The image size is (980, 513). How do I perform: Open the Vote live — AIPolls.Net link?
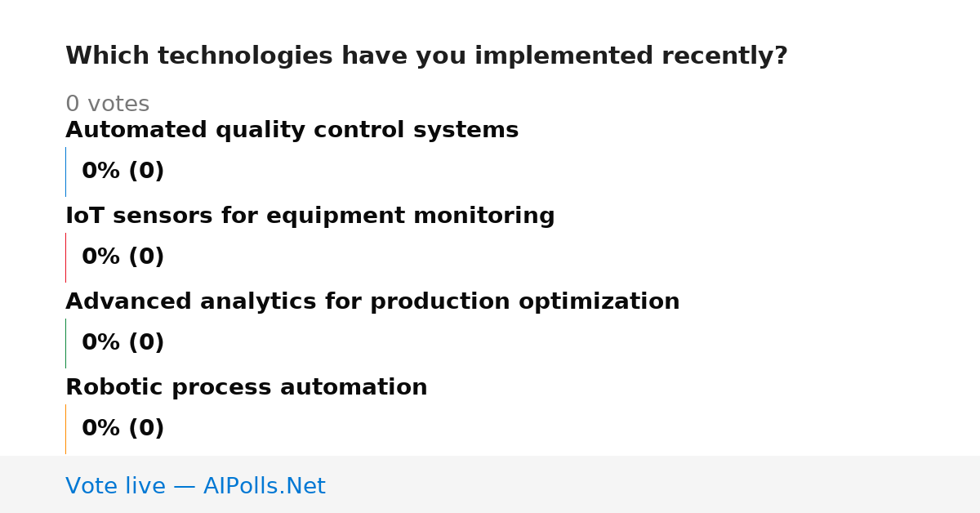(195, 486)
